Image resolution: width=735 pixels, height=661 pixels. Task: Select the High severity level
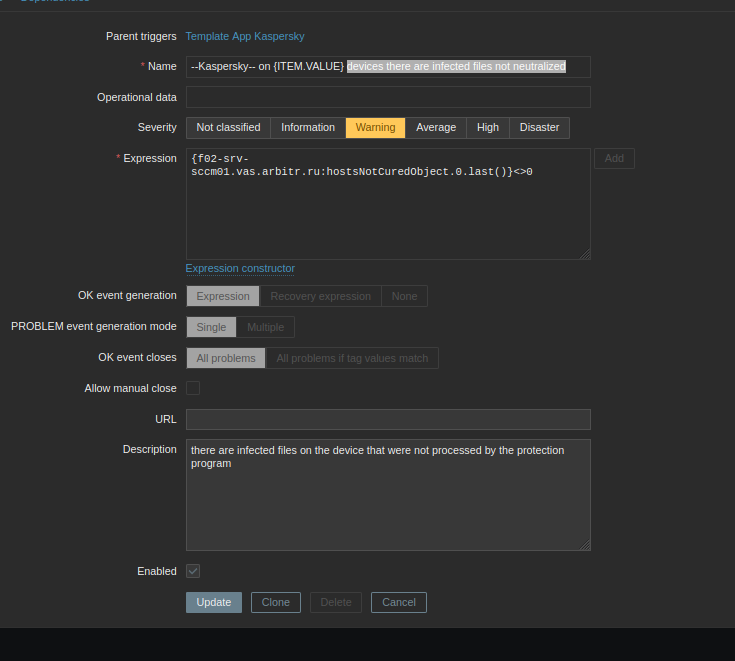click(488, 128)
